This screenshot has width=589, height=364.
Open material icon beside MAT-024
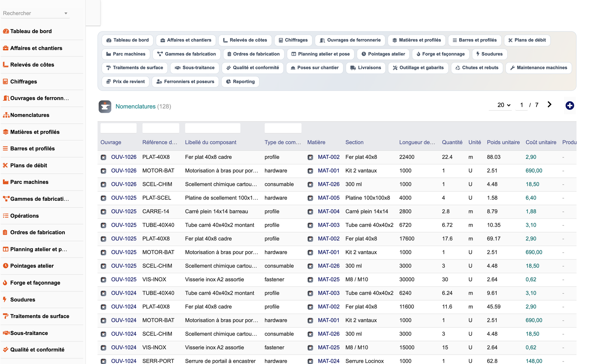pos(310,361)
